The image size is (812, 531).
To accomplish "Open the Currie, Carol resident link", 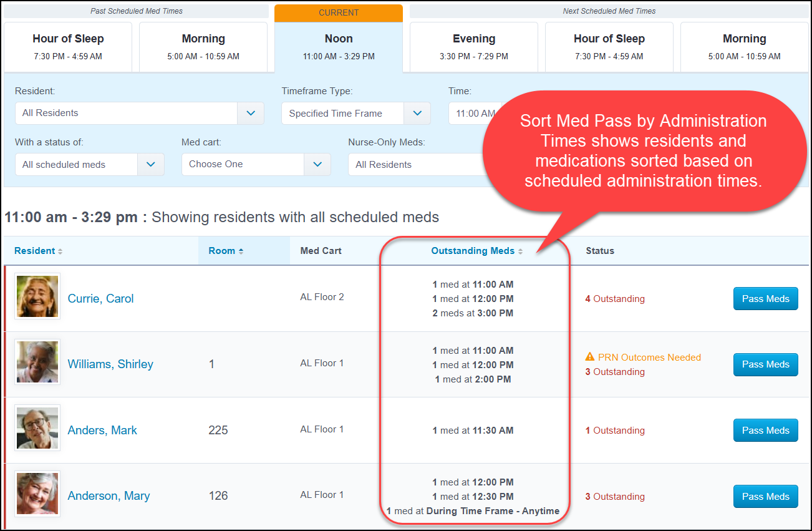I will [x=100, y=299].
